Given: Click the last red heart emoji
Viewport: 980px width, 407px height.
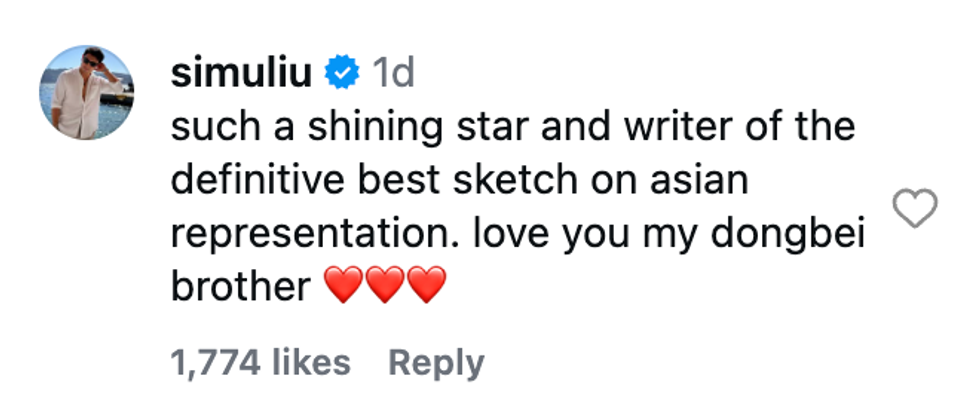Looking at the screenshot, I should pos(427,288).
